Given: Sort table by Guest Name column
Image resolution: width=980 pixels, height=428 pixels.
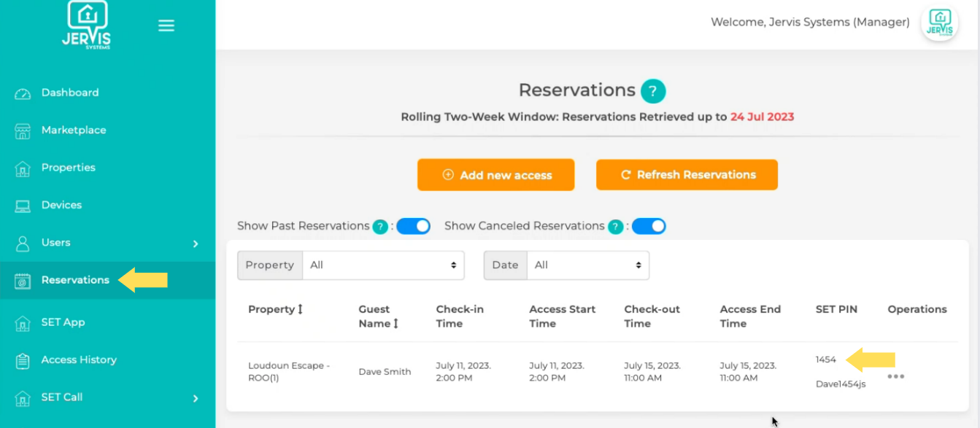Looking at the screenshot, I should pos(396,324).
